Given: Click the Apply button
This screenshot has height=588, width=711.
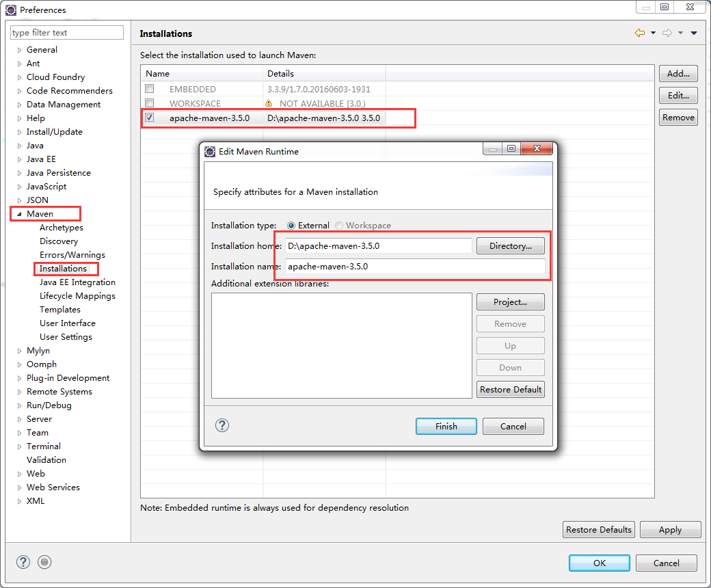Looking at the screenshot, I should tap(670, 529).
